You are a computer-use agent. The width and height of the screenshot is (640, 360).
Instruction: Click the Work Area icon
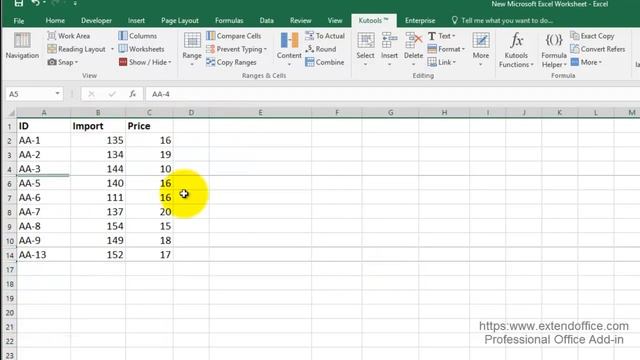pyautogui.click(x=52, y=36)
